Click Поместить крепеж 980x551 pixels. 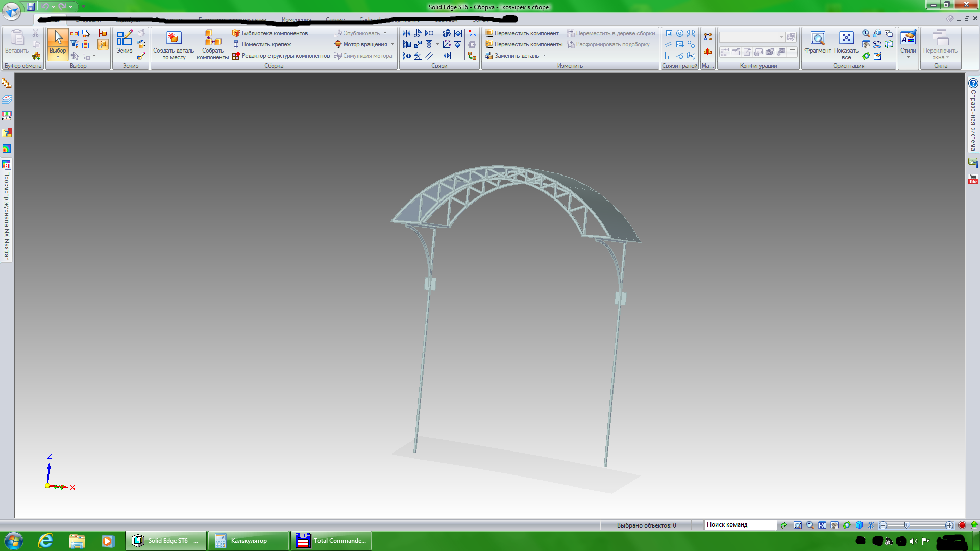pyautogui.click(x=261, y=44)
